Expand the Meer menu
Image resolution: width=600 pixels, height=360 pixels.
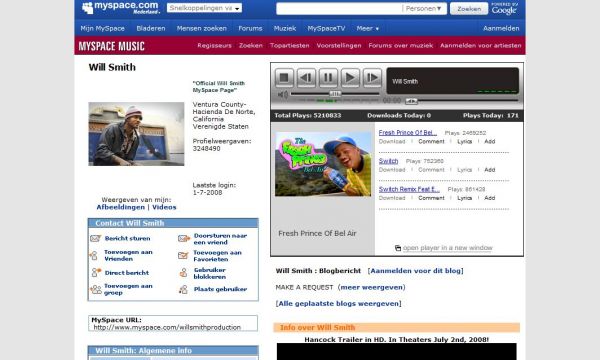click(368, 28)
